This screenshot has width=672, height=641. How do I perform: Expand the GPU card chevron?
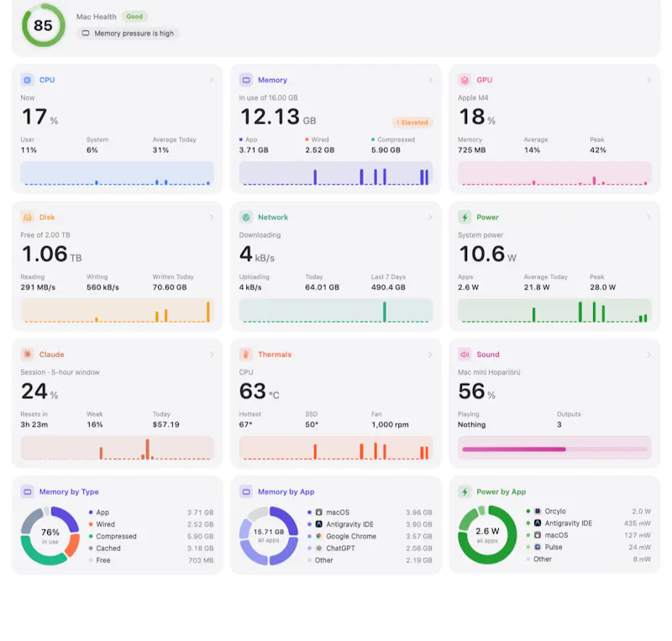pos(648,80)
